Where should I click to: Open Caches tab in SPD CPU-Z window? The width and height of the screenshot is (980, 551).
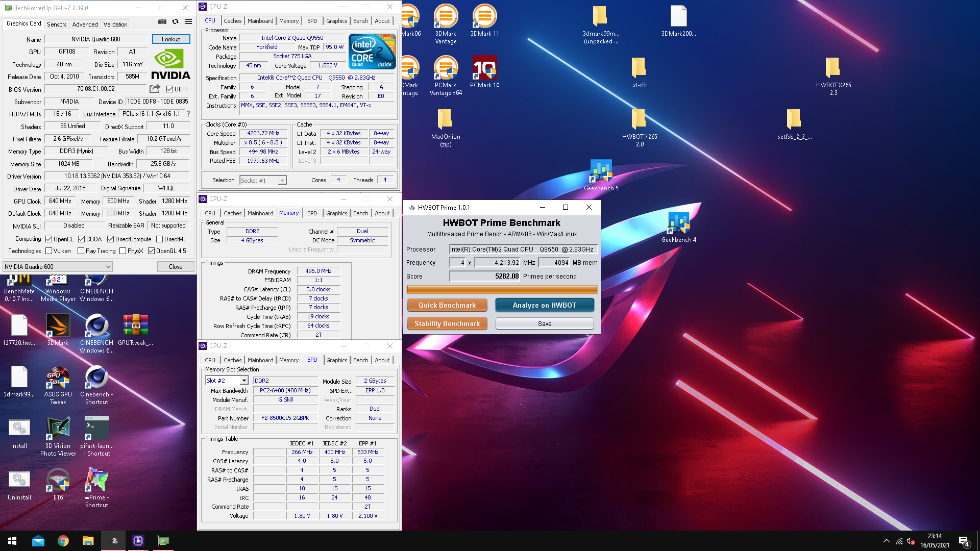coord(232,360)
